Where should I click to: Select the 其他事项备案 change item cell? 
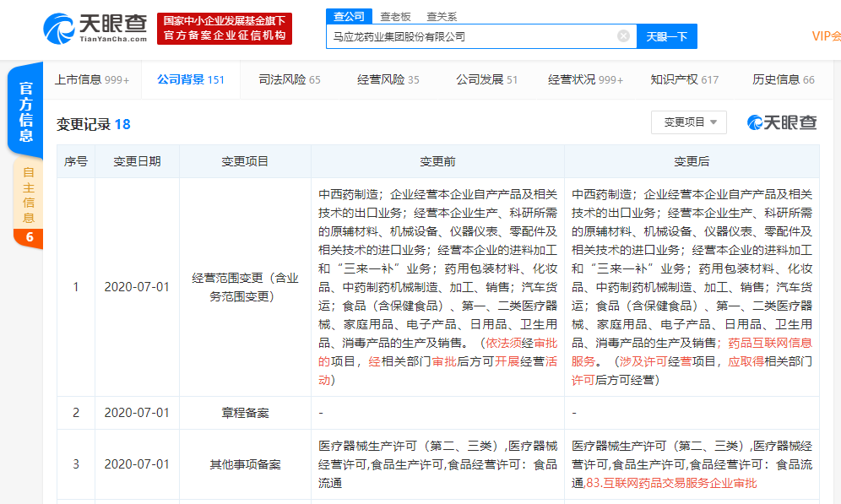tap(245, 464)
